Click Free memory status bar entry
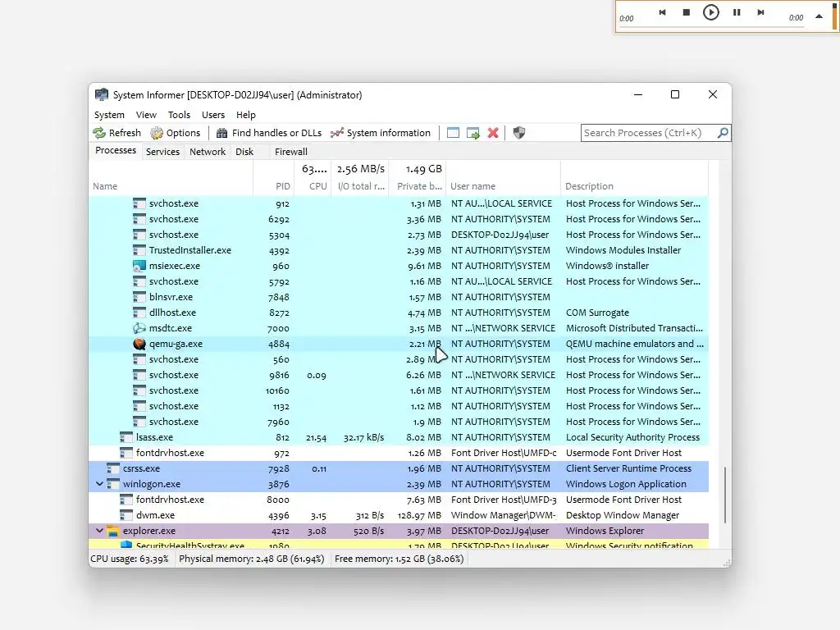This screenshot has height=630, width=840. pos(399,559)
